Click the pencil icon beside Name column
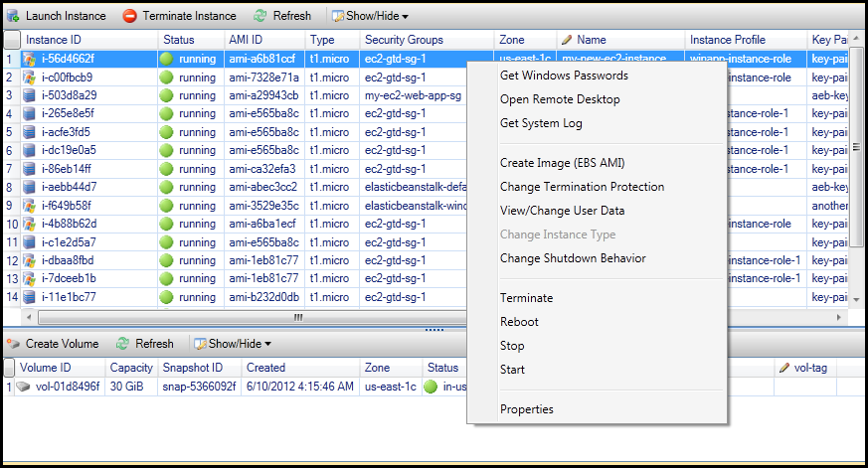This screenshot has height=468, width=868. pos(567,40)
